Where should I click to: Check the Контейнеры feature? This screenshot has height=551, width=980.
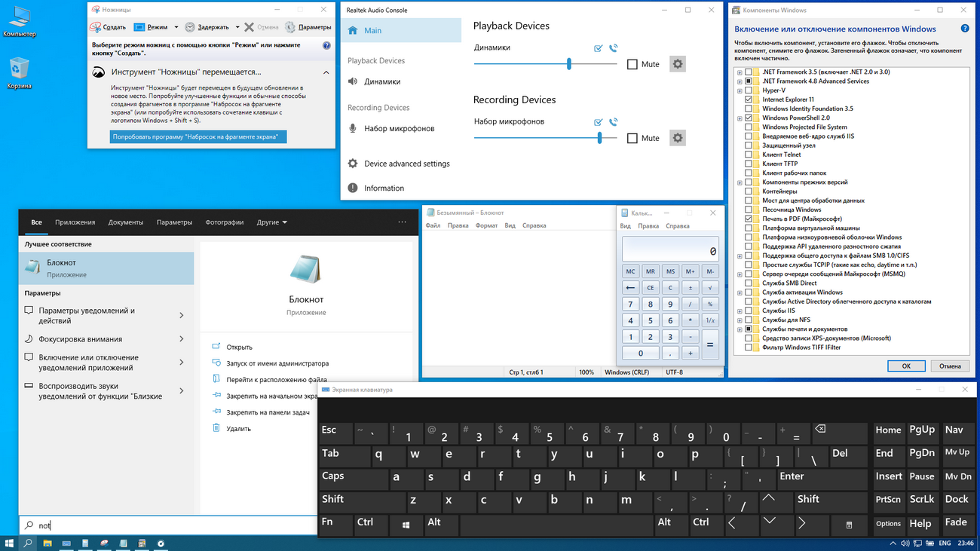point(749,191)
